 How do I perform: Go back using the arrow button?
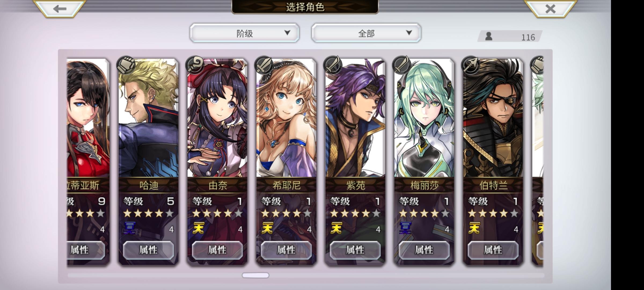[60, 9]
